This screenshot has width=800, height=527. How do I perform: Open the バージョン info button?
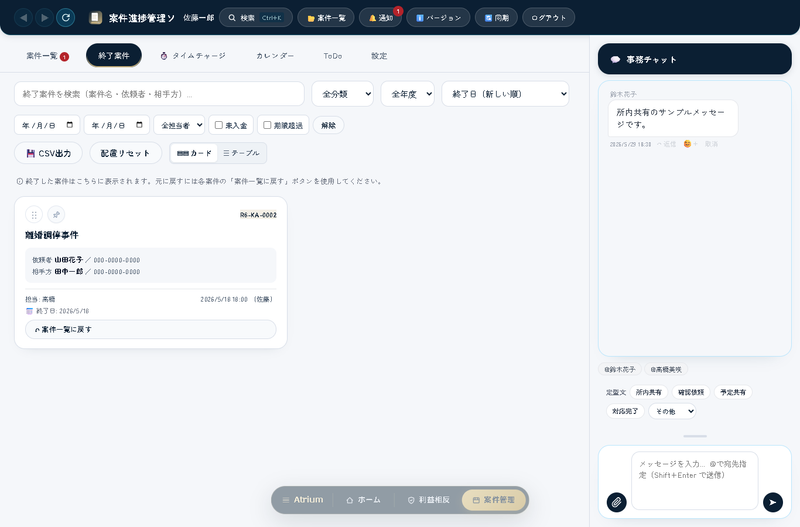click(438, 18)
